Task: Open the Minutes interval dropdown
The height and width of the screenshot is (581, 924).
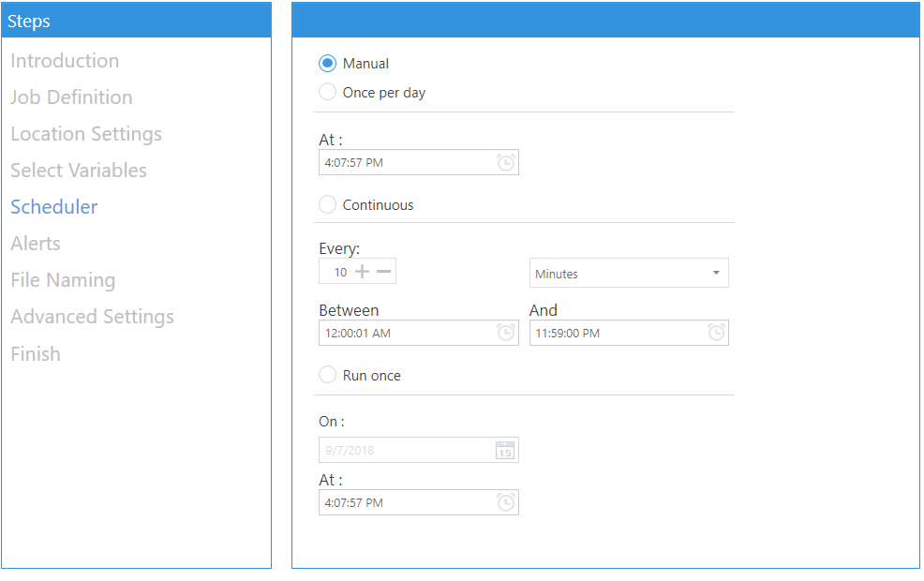Action: coord(629,273)
